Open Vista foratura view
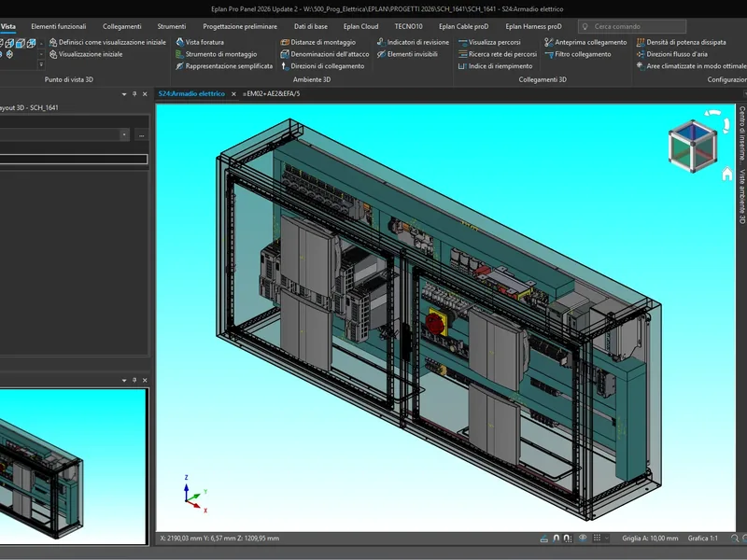 pos(200,42)
